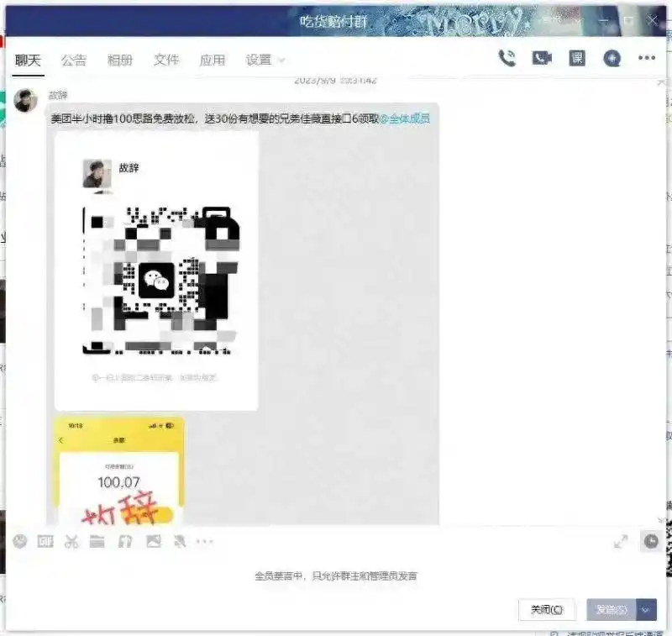Screen dimensions: 672x636
Task: Click the QR code image in the chat
Action: tap(155, 269)
